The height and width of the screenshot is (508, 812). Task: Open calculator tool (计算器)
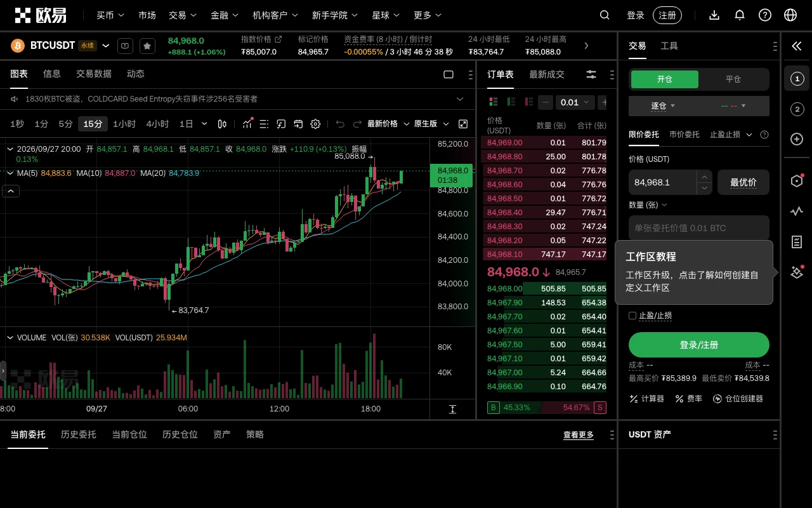click(x=646, y=399)
